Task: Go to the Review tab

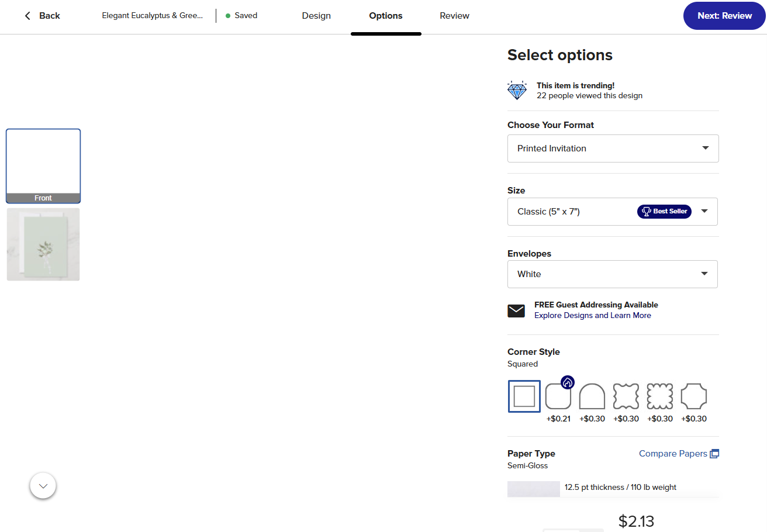Action: pyautogui.click(x=455, y=16)
